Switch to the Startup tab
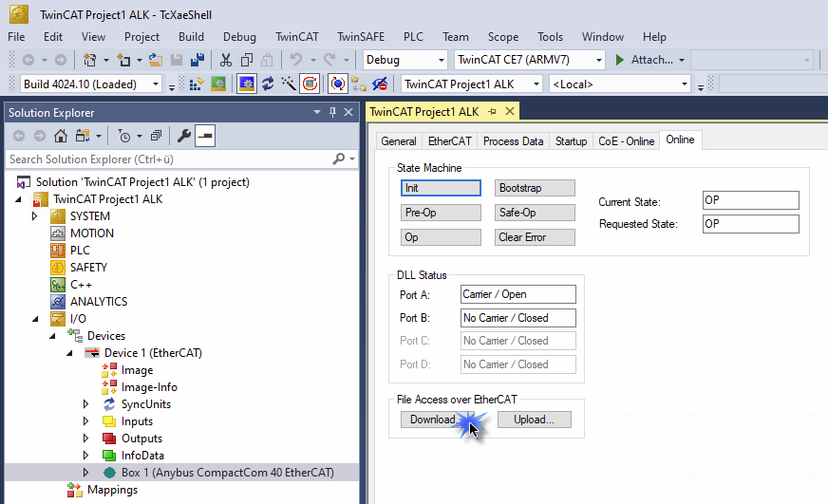 571,141
